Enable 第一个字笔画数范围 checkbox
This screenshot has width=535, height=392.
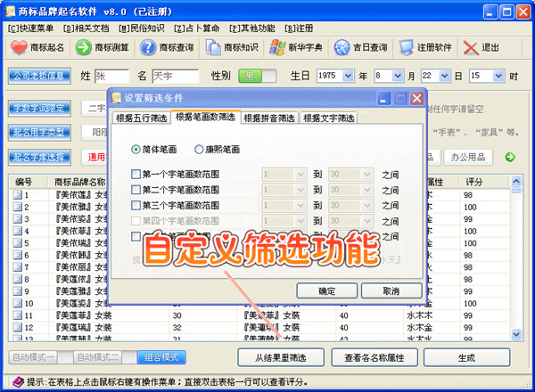[x=136, y=175]
